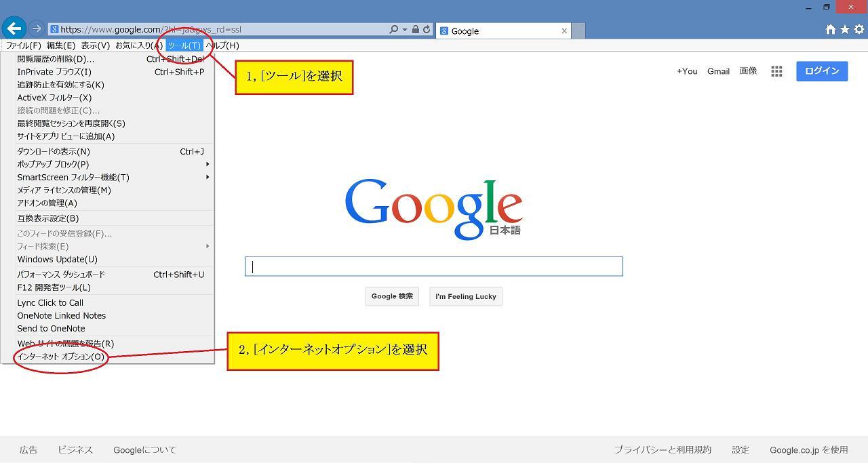
Task: Open the 設定 footer link
Action: [741, 450]
